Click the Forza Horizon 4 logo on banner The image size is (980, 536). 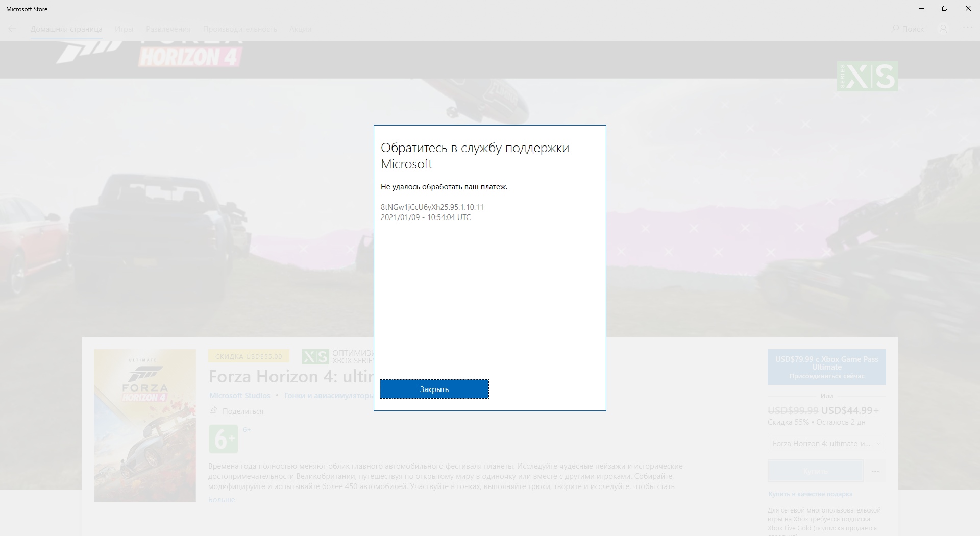point(149,54)
